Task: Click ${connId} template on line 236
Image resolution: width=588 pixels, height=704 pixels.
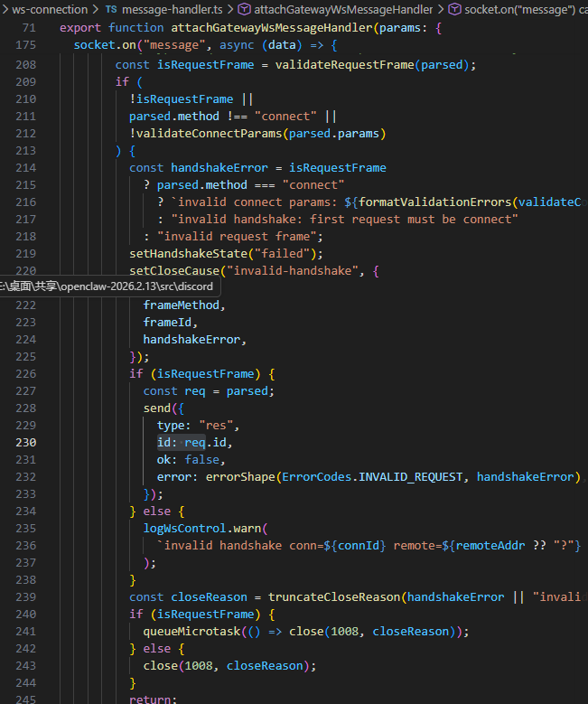Action: pyautogui.click(x=355, y=546)
